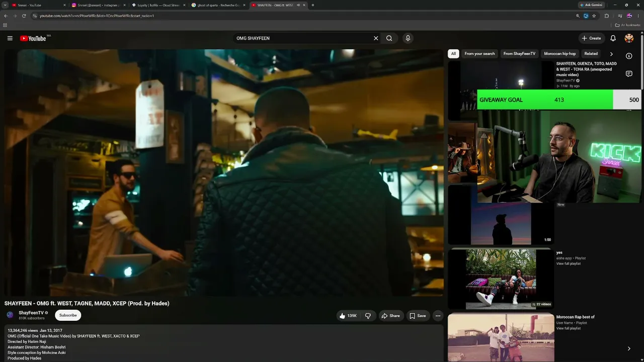
Task: Open the YouTube guide hamburger menu
Action: (x=10, y=38)
